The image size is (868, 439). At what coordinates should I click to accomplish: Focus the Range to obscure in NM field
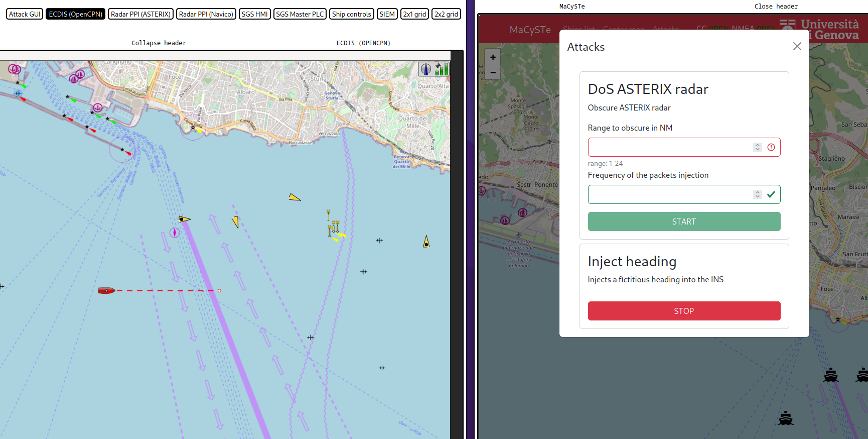point(684,147)
